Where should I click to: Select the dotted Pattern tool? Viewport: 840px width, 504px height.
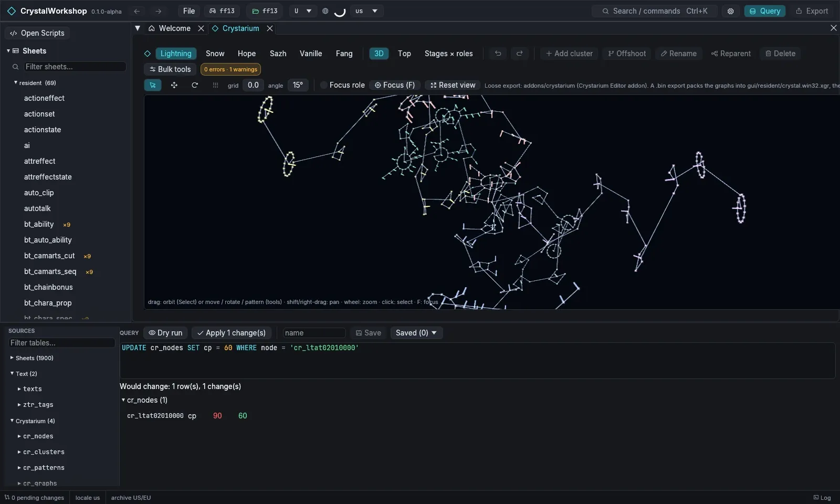tap(215, 85)
